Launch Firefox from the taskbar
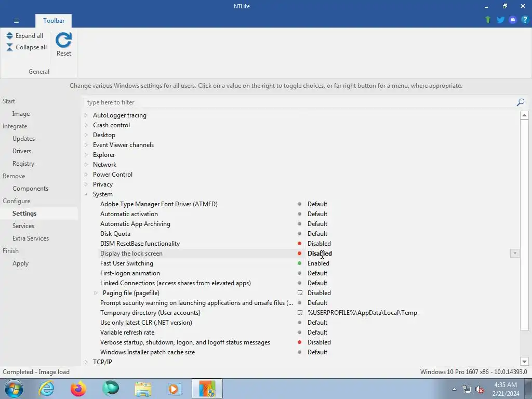532x399 pixels. click(78, 389)
